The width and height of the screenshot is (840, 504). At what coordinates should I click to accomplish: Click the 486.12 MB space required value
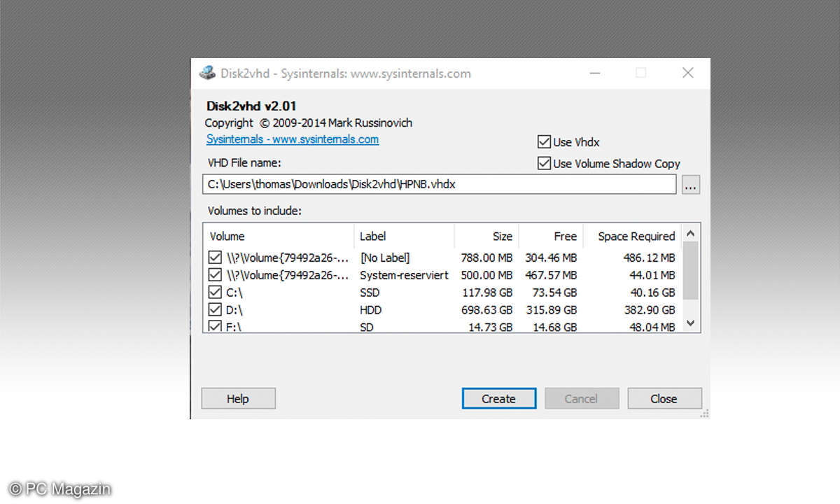650,258
